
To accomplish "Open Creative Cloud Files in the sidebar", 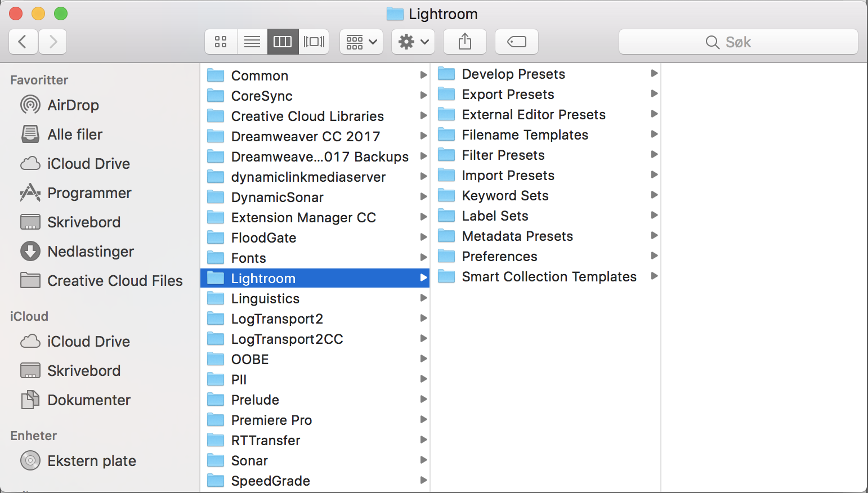I will tap(101, 281).
